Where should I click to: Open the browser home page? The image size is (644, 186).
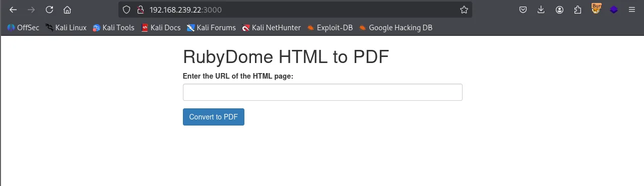tap(67, 10)
